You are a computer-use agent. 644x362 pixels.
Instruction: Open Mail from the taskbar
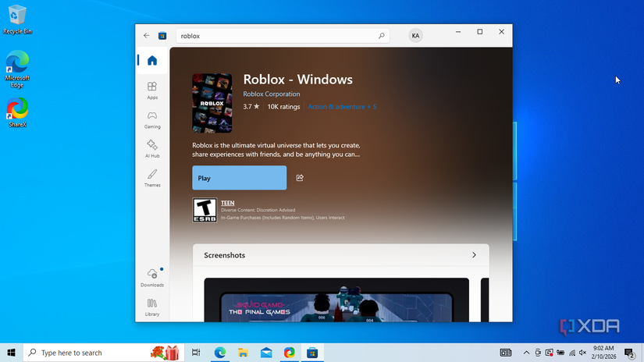[x=266, y=353]
